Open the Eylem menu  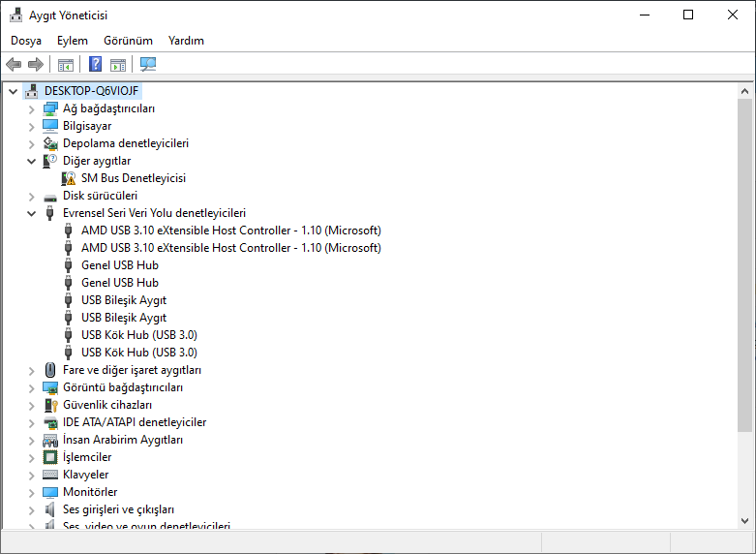[x=73, y=41]
